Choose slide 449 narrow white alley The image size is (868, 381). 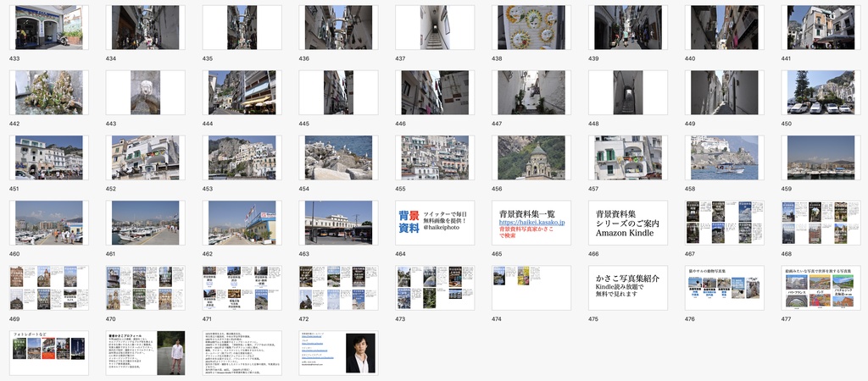(x=724, y=92)
